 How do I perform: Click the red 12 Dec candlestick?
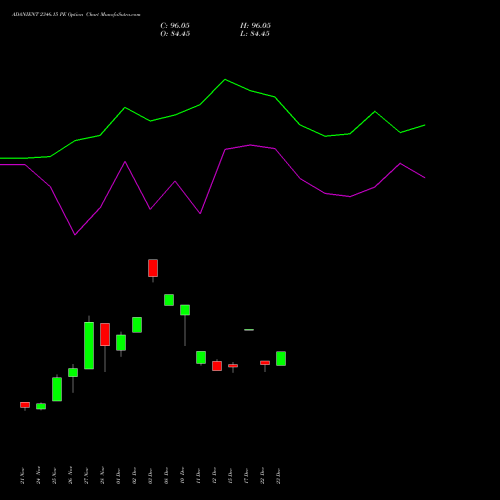pyautogui.click(x=217, y=366)
